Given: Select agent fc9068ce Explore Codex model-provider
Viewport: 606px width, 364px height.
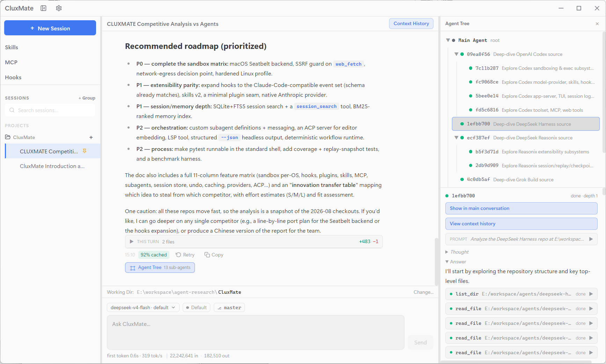Looking at the screenshot, I should pos(531,82).
